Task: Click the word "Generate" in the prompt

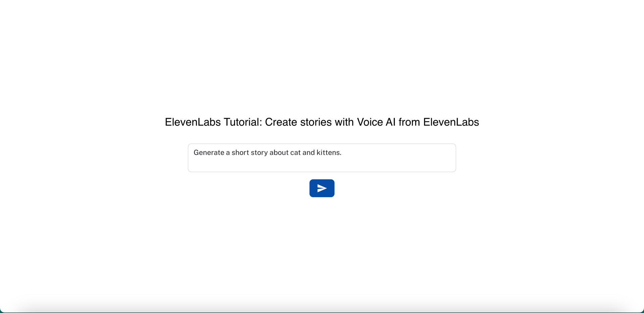Action: [209, 153]
